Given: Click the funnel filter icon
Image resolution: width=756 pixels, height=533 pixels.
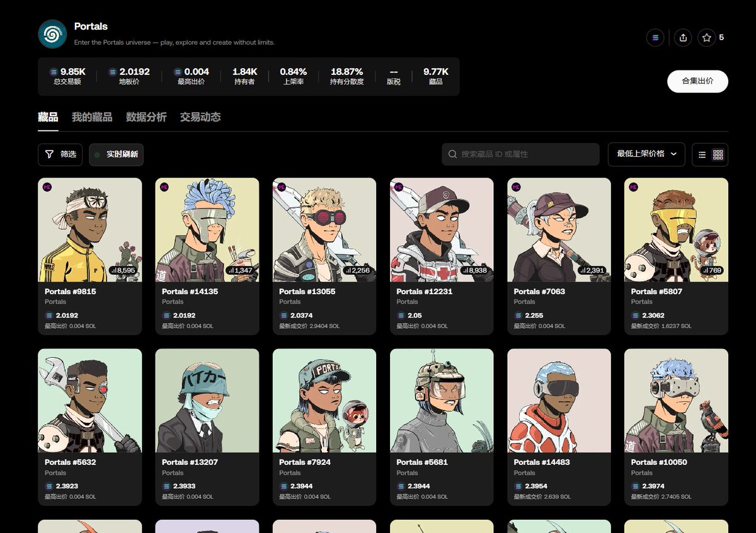Looking at the screenshot, I should [x=50, y=154].
